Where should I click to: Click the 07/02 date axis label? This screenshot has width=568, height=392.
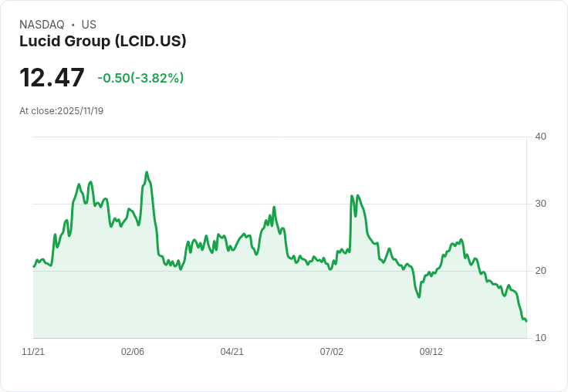(331, 352)
